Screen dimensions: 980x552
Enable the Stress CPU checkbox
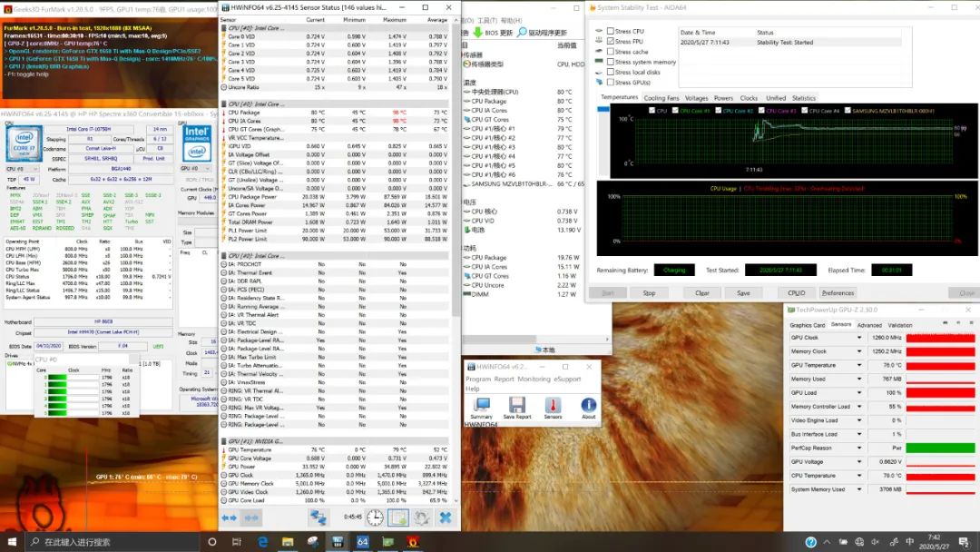click(610, 31)
